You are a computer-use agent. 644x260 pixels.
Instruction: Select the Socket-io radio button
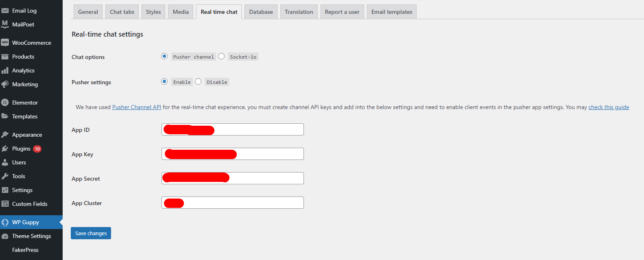[x=221, y=57]
